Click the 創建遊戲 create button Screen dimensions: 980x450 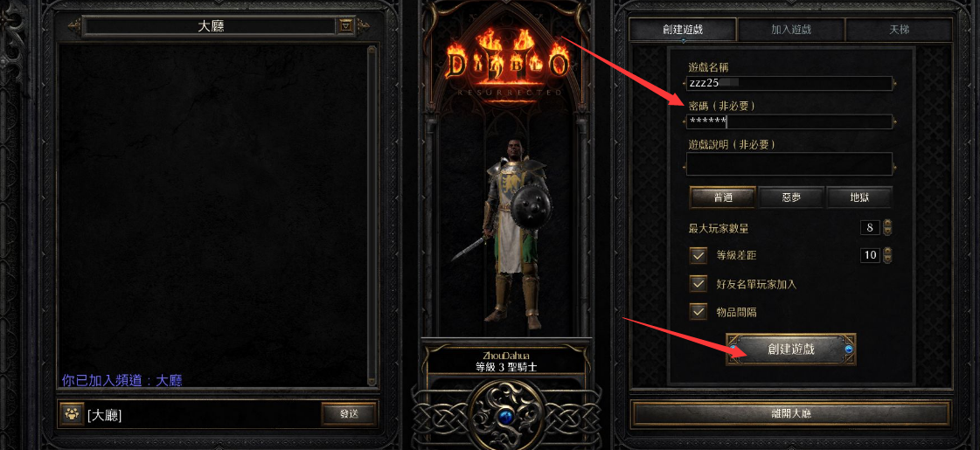point(790,349)
